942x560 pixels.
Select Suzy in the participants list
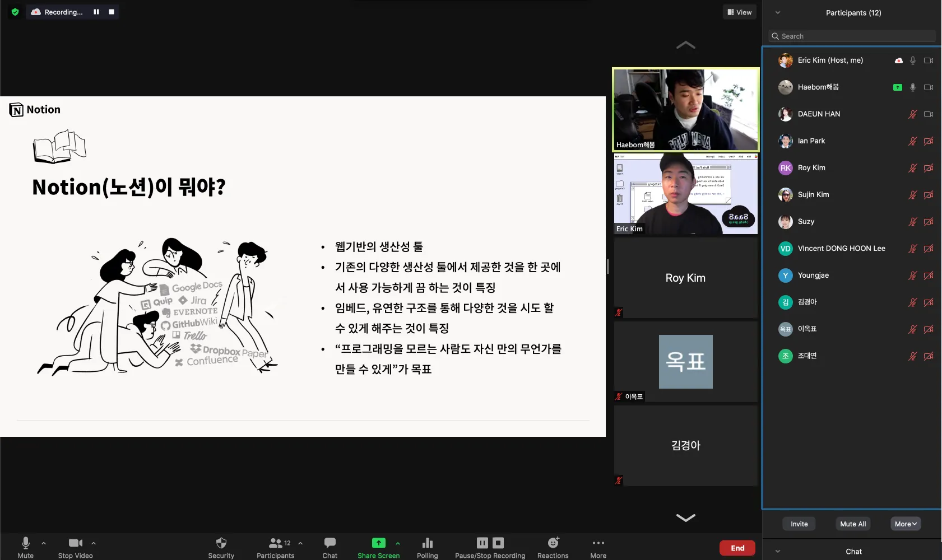[852, 222]
